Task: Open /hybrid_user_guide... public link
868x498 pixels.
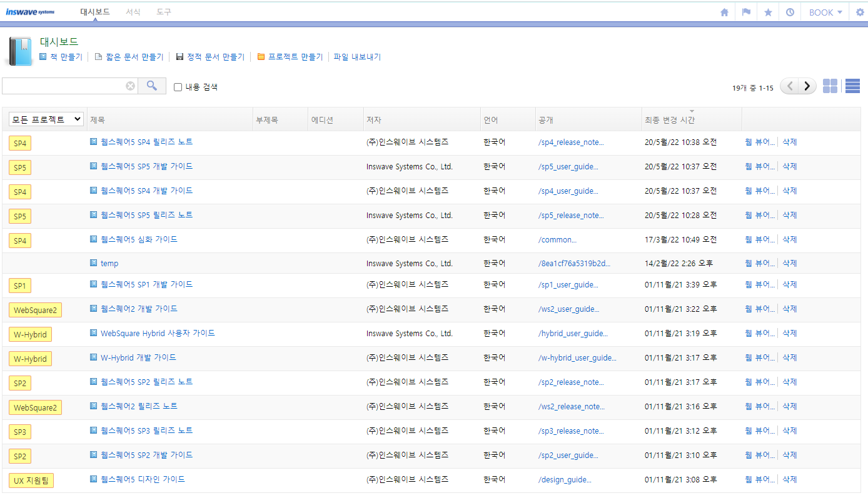Action: [x=573, y=334]
